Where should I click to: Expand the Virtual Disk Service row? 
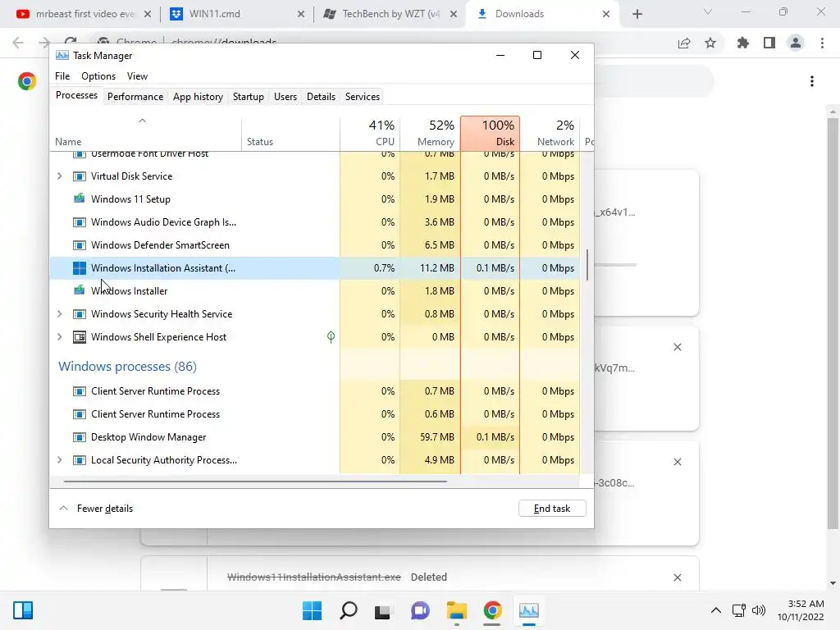[59, 176]
